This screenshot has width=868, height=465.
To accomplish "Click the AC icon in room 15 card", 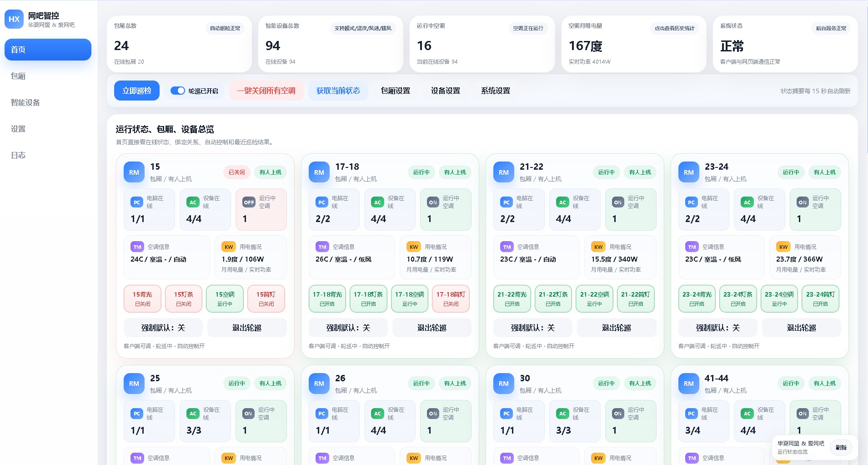I will click(193, 202).
